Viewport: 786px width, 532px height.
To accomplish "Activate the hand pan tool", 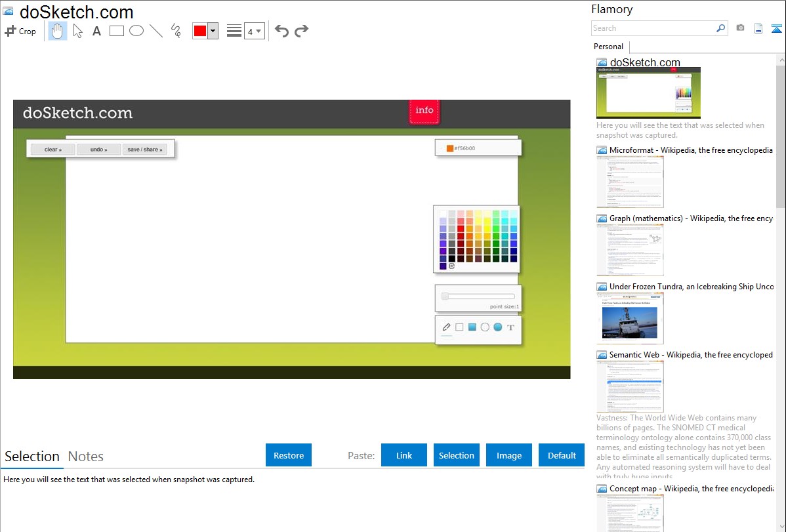I will (x=57, y=31).
